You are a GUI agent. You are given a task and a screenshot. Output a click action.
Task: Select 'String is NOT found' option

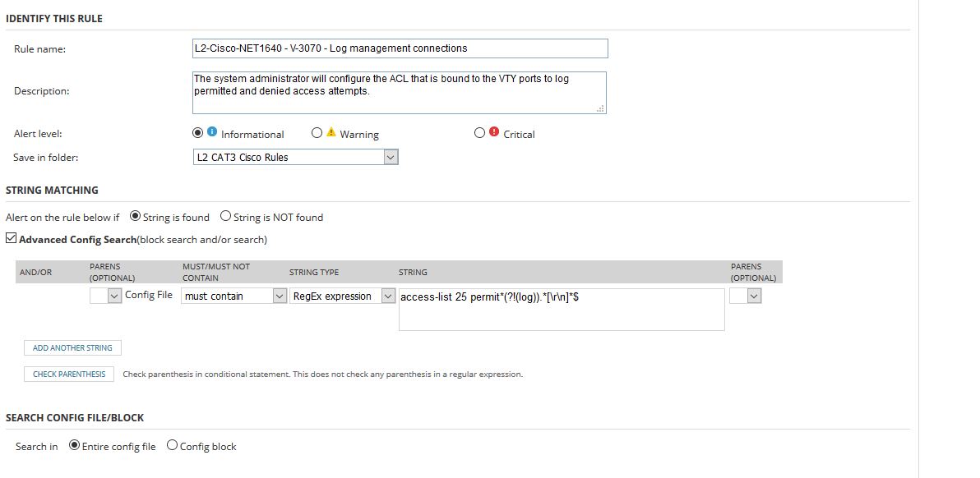225,216
